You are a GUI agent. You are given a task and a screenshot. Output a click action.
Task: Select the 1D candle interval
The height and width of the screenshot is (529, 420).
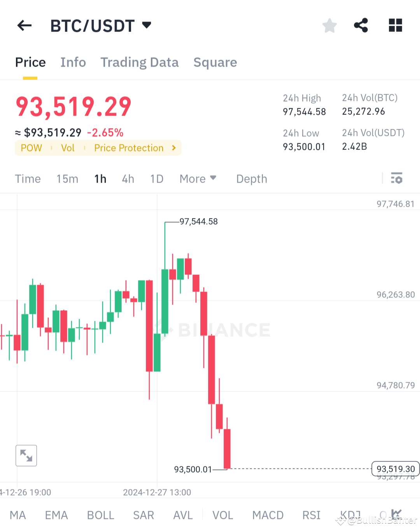157,178
